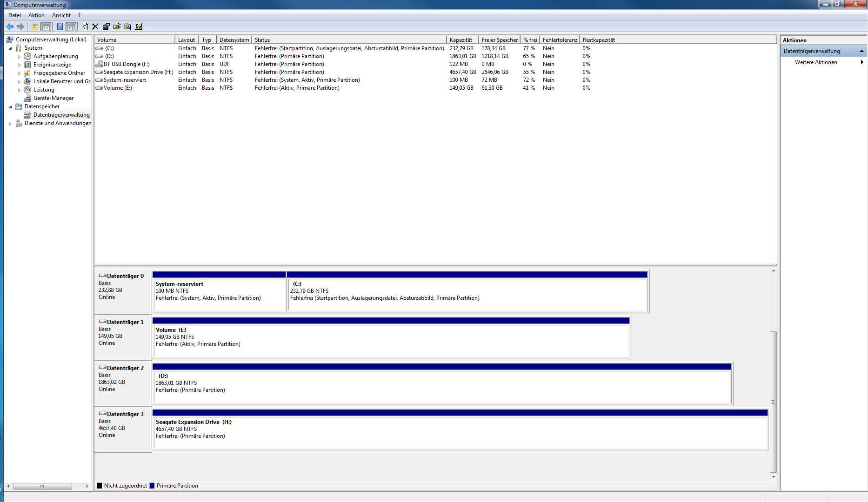Open the Ansicht menu
Viewport: 868px width, 502px height.
(x=61, y=15)
